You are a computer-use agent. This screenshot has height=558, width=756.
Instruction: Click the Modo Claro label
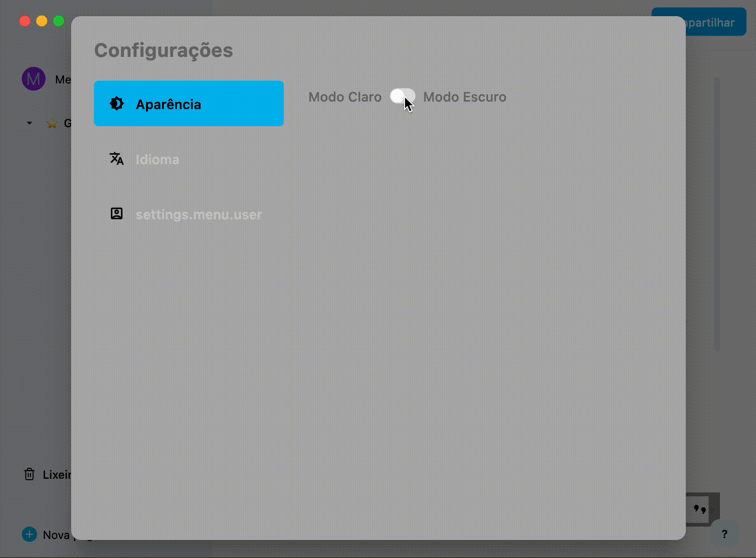pos(345,97)
